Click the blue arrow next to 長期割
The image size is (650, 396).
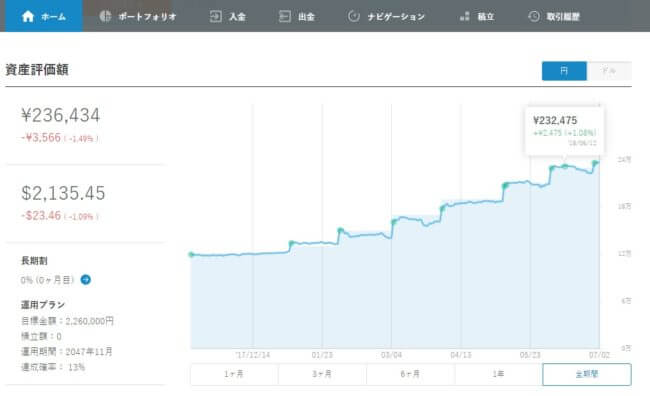[x=86, y=279]
